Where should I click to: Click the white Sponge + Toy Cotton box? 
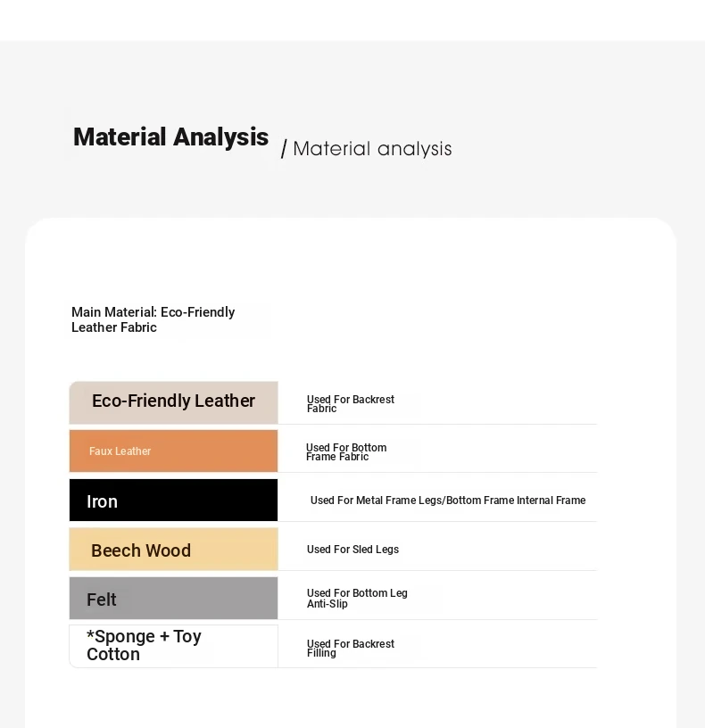click(174, 646)
